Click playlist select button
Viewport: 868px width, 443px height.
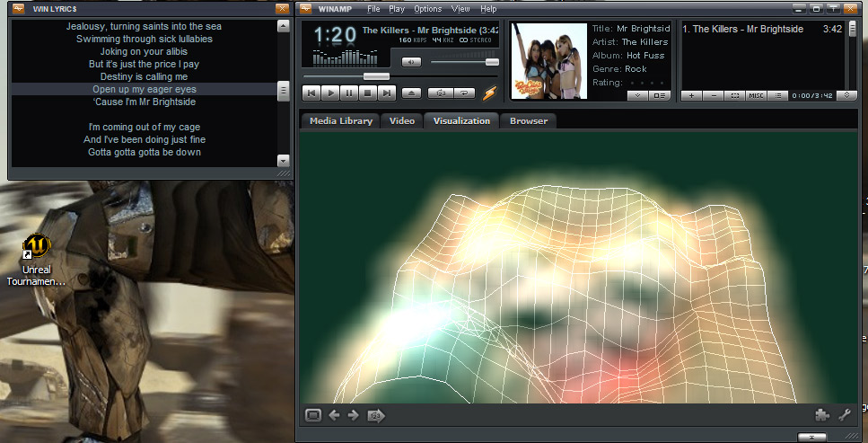pyautogui.click(x=735, y=95)
